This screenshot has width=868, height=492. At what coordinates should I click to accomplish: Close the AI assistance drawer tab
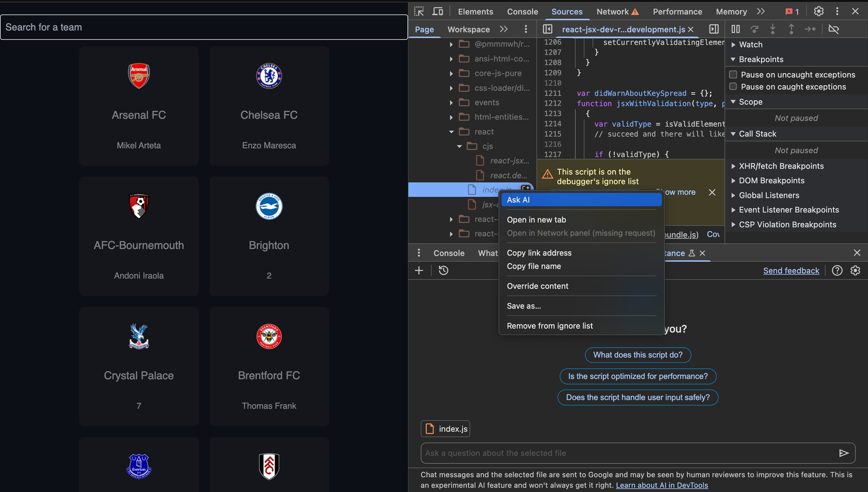(x=703, y=253)
